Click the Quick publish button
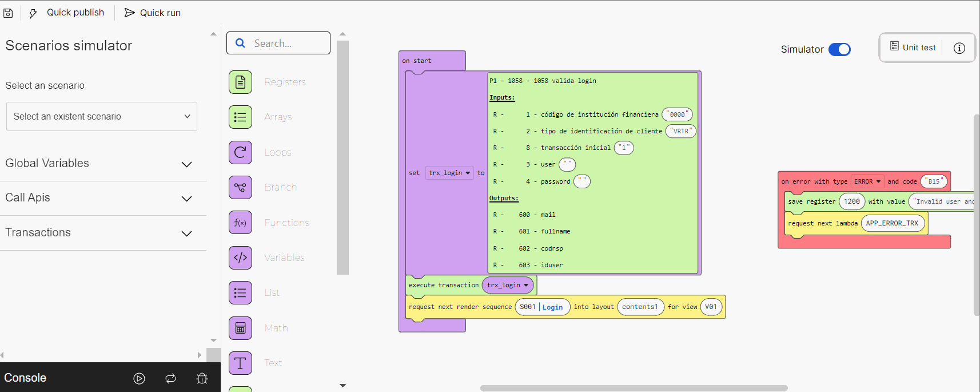980x392 pixels. point(67,13)
